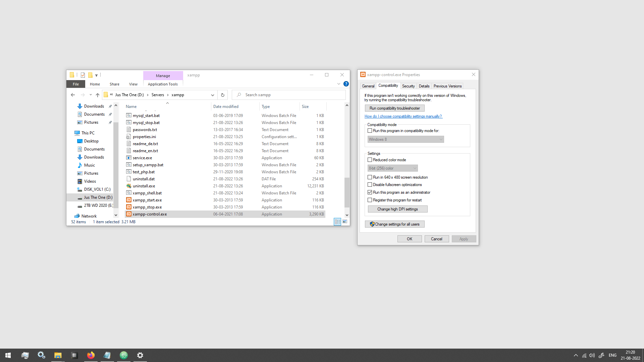644x362 pixels.
Task: Click Run compatibility troubleshooter button
Action: point(394,108)
